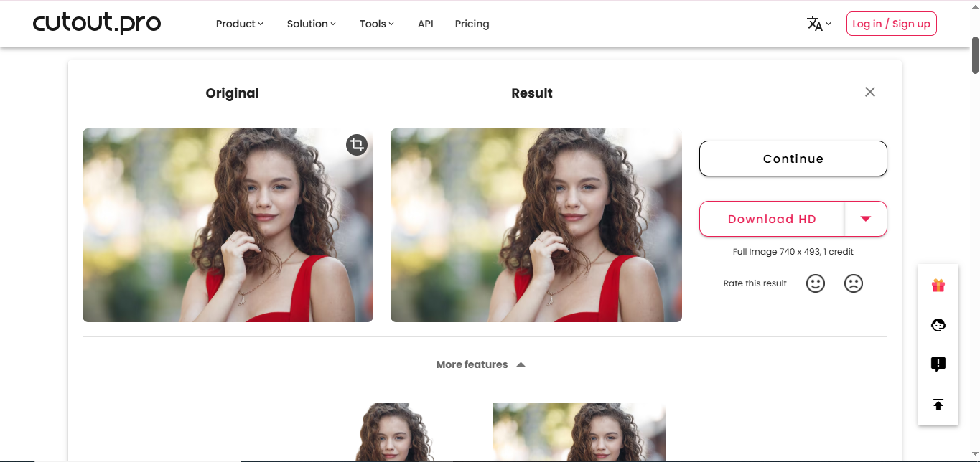Open the crop tool on the Original image
Screen dimensions: 980x462
356,144
